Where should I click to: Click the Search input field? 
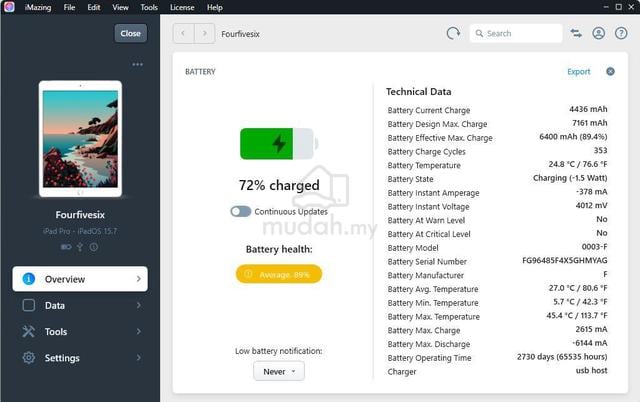tap(516, 33)
